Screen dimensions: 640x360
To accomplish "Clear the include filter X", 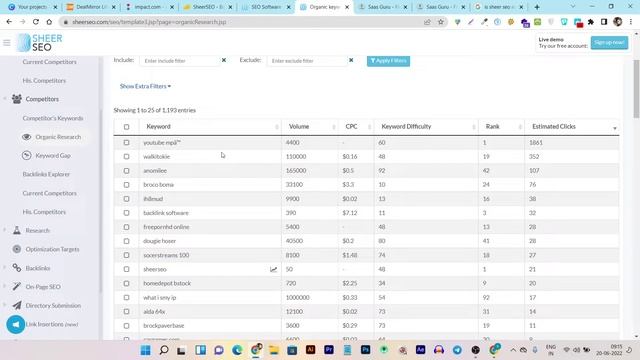I will [x=224, y=60].
